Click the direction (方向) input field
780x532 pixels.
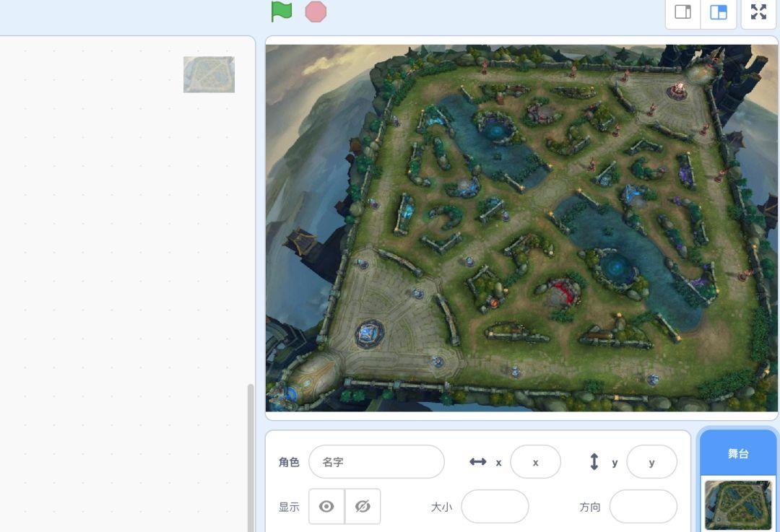(x=643, y=507)
